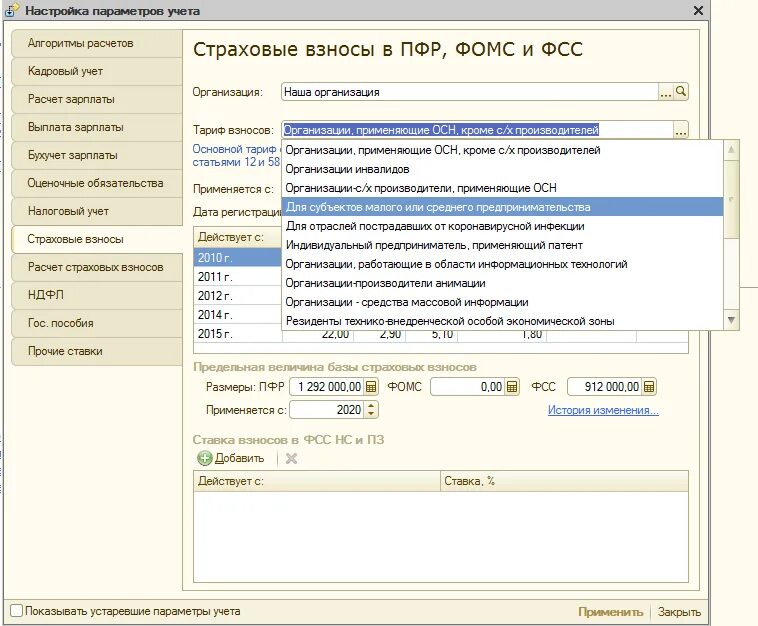The height and width of the screenshot is (626, 758).
Task: Choose Организации-производители анимации option
Action: 502,283
